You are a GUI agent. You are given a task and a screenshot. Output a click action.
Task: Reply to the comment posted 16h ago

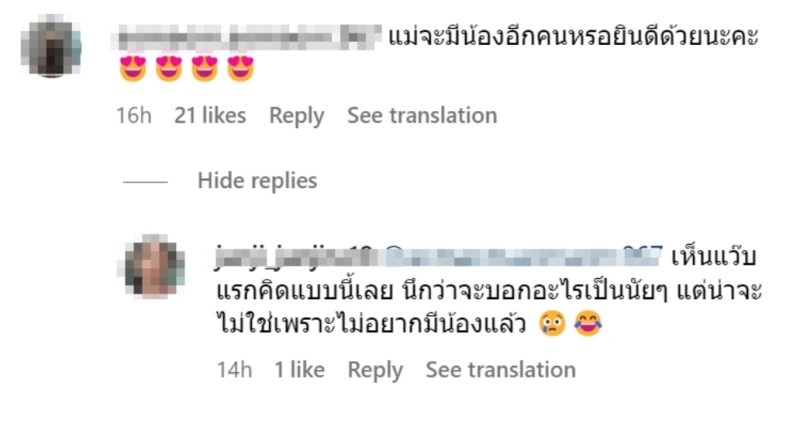[296, 116]
